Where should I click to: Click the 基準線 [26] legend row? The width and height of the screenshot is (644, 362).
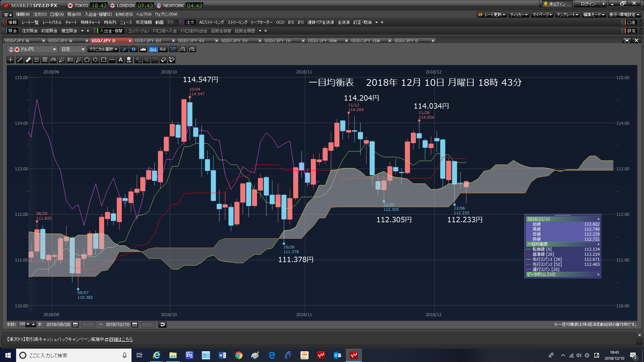563,254
